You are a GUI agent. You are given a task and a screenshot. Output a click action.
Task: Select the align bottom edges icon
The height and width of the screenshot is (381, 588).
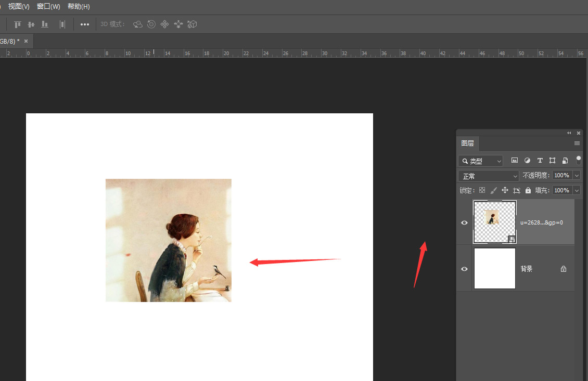click(44, 24)
